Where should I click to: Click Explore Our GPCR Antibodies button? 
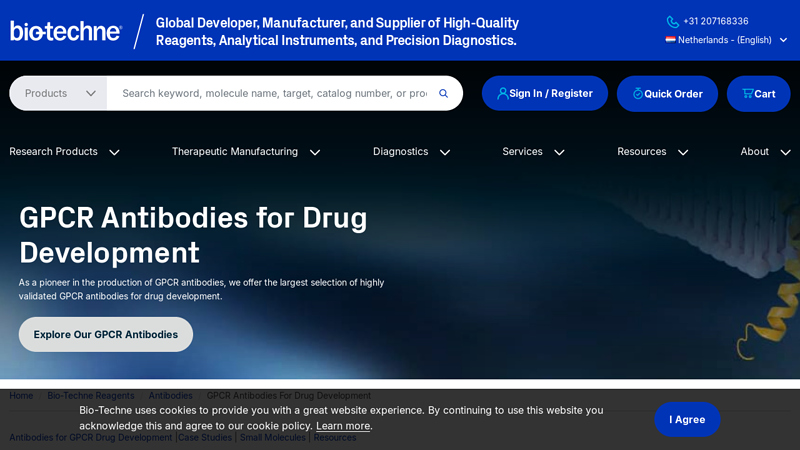(106, 334)
